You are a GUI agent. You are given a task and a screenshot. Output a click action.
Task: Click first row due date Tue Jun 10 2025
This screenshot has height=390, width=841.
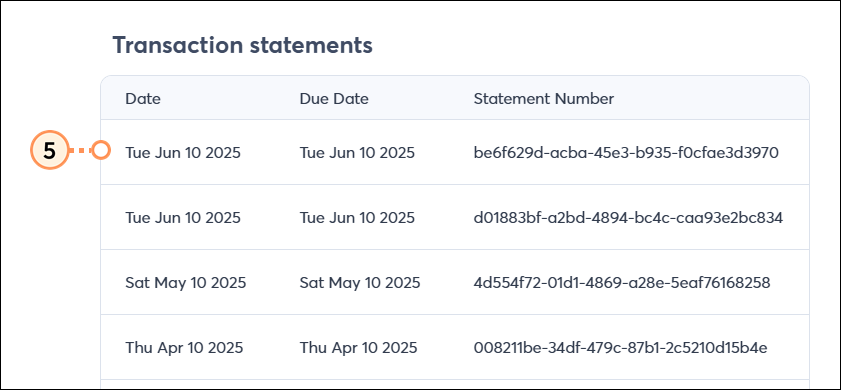tap(357, 153)
